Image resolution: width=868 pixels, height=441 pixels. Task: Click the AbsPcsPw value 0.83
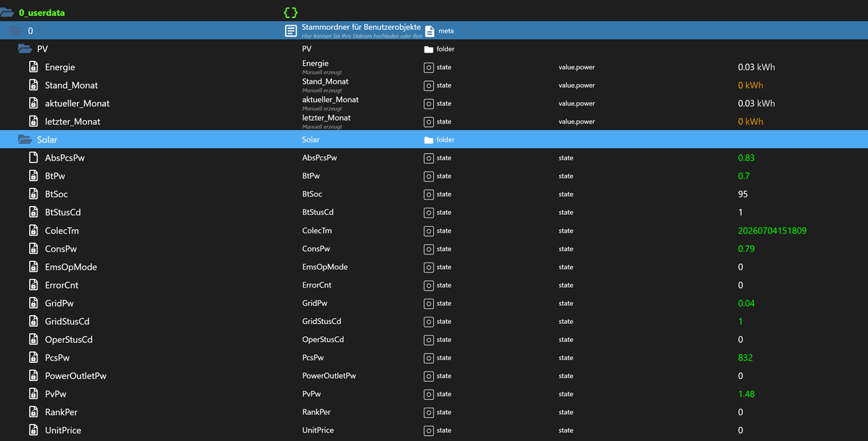(x=746, y=158)
